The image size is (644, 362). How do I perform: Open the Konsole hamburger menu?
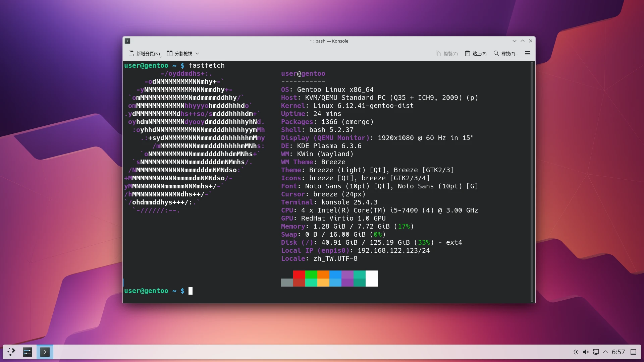tap(527, 54)
